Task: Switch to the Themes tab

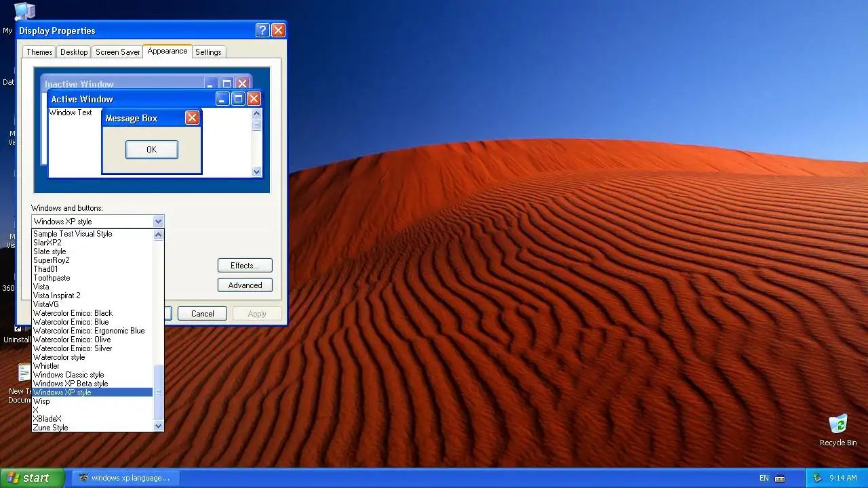Action: (x=39, y=52)
